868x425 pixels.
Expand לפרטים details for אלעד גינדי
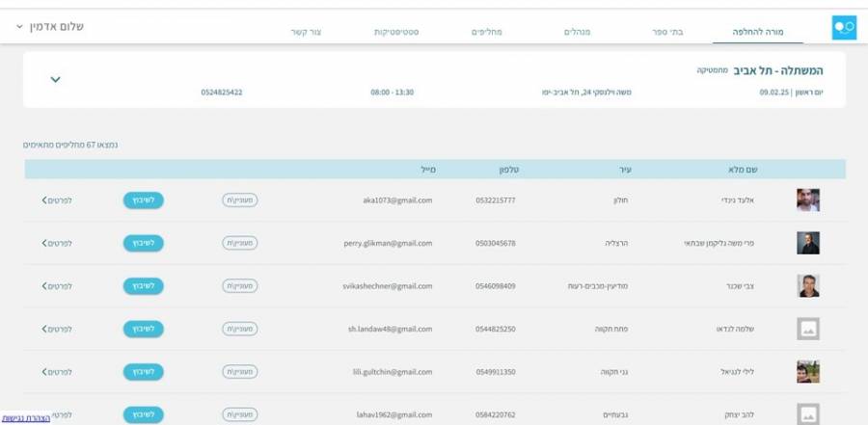[57, 200]
